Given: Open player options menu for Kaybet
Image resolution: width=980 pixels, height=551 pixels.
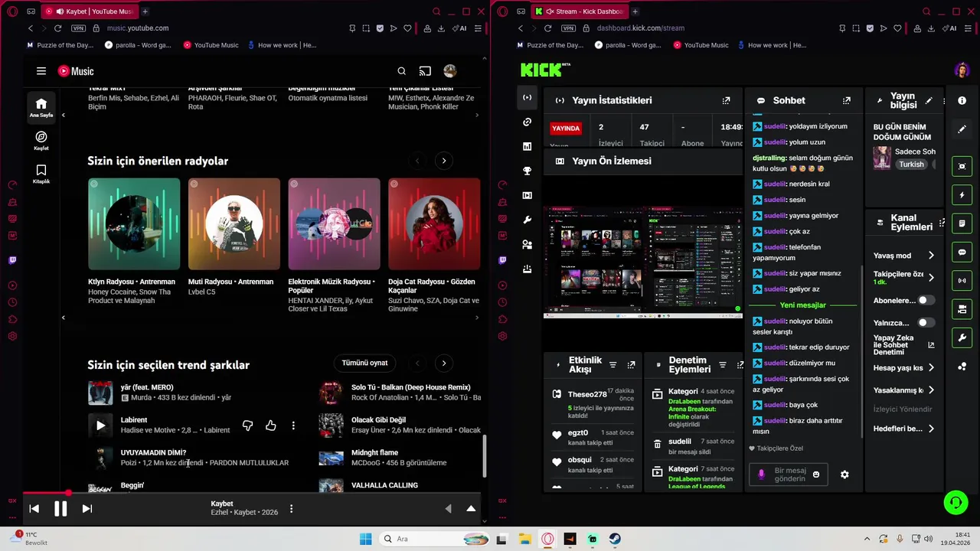Looking at the screenshot, I should coord(291,508).
